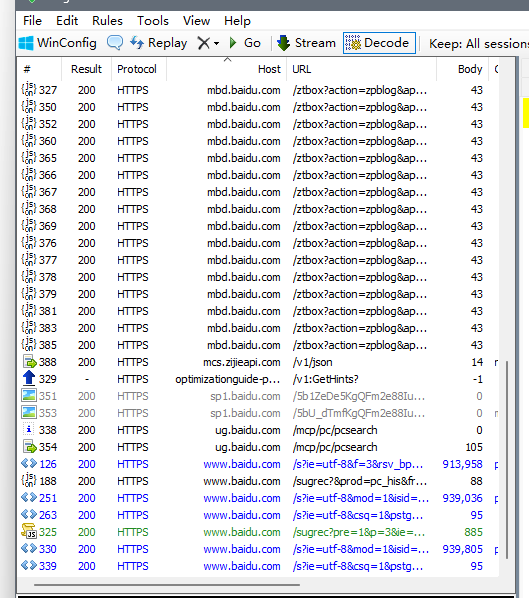Click the post icon of session 354
529x598 pixels.
point(29,447)
